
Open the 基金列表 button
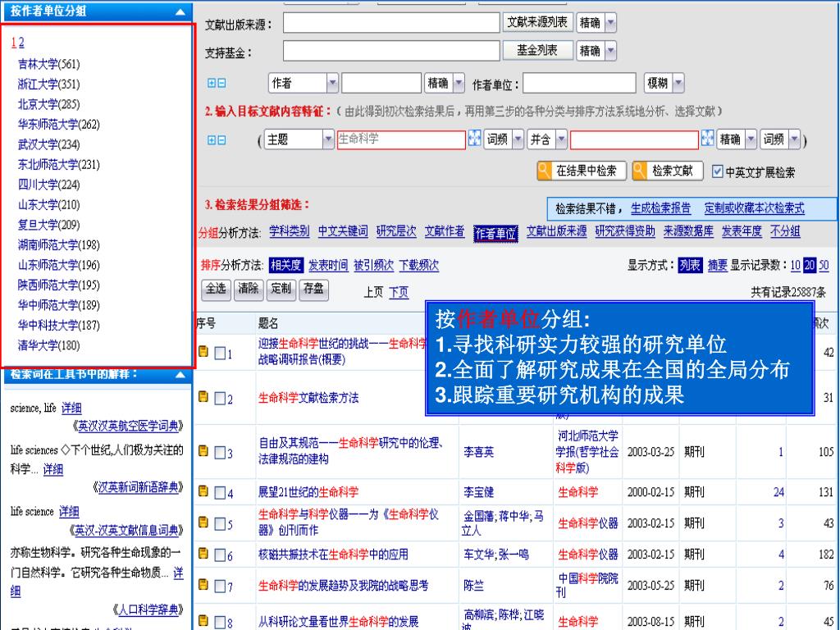point(537,50)
